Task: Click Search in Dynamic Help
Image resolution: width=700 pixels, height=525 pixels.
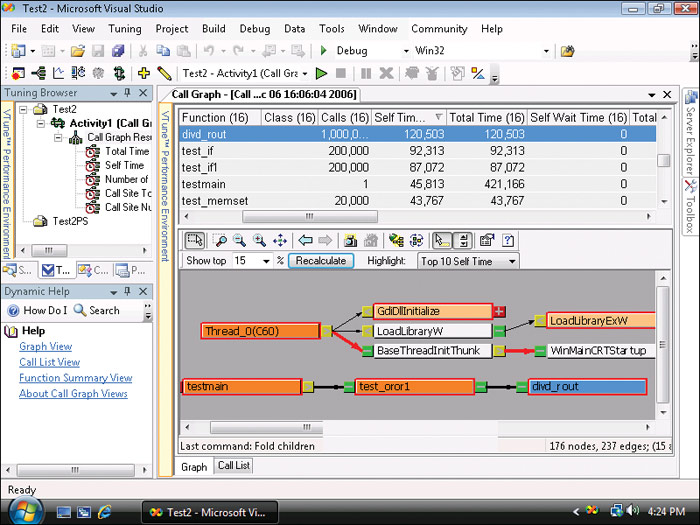Action: pos(97,310)
